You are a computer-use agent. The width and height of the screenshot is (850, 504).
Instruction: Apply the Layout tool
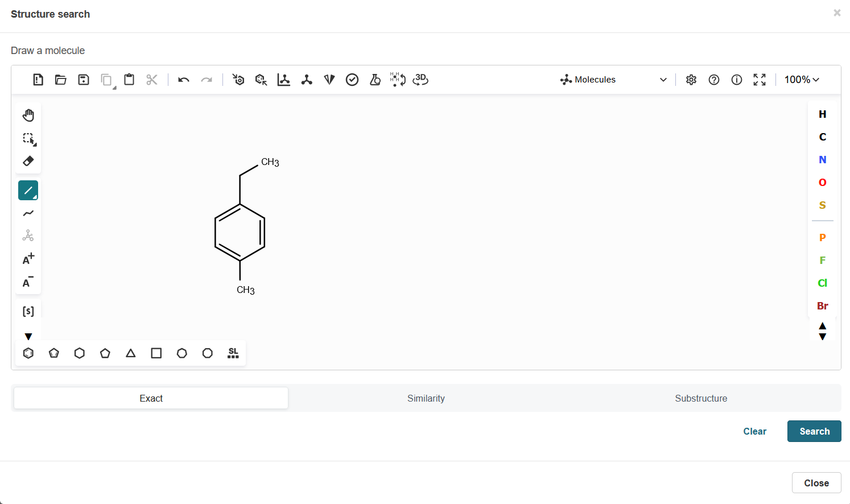coord(284,80)
